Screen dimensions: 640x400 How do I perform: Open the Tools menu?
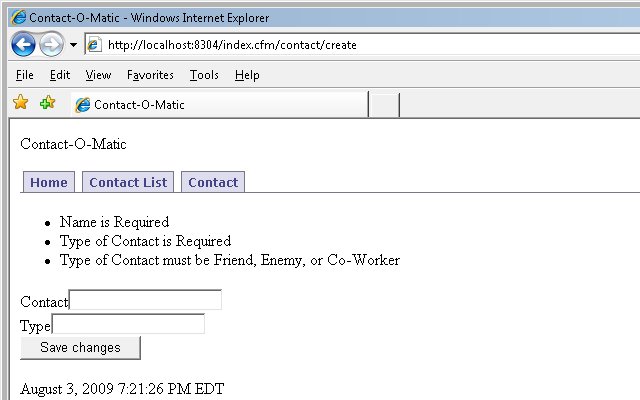[204, 75]
